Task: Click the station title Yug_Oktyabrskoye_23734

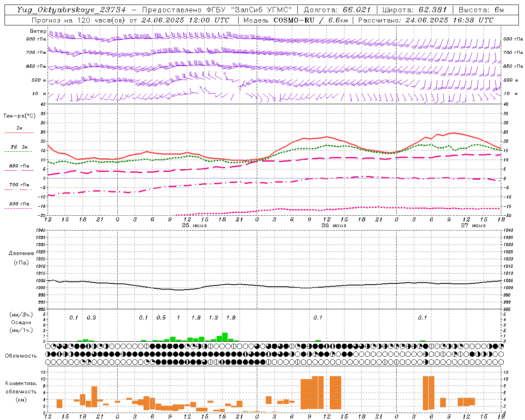Action: click(71, 10)
